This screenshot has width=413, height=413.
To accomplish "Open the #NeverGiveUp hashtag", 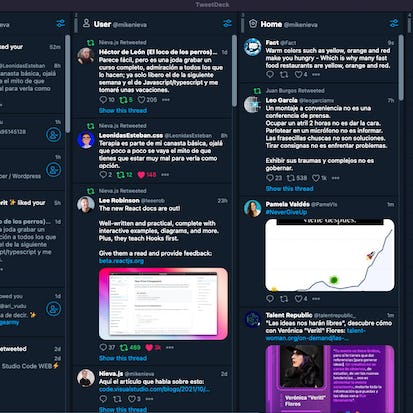I will pyautogui.click(x=286, y=212).
